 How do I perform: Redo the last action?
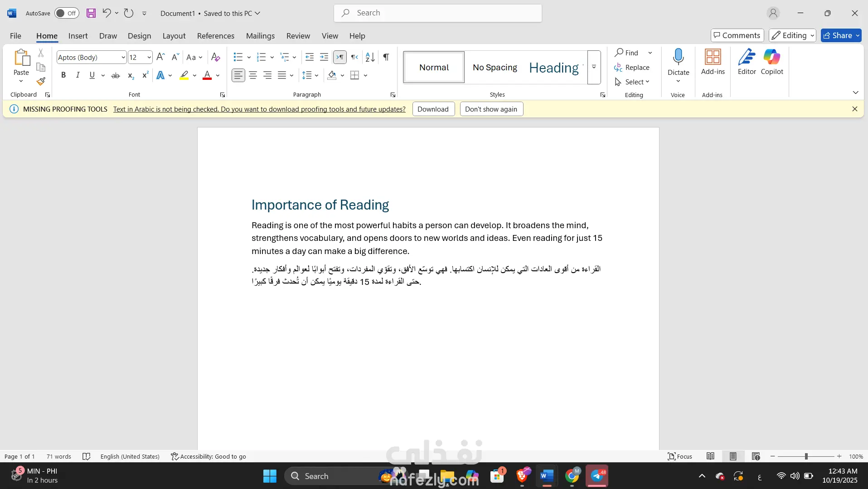click(x=129, y=13)
